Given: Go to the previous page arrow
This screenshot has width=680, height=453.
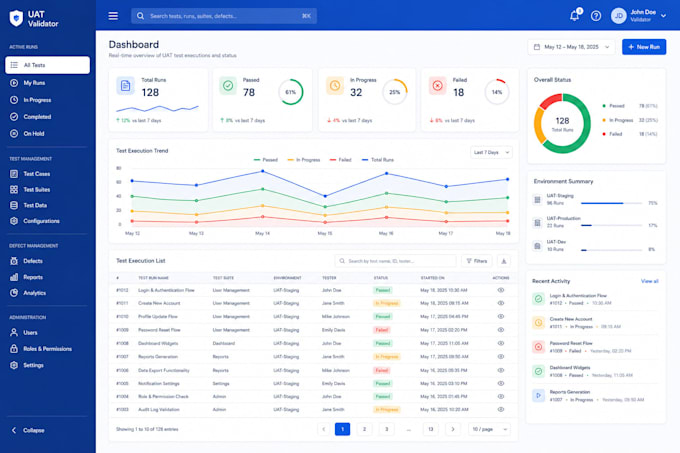Looking at the screenshot, I should [324, 429].
